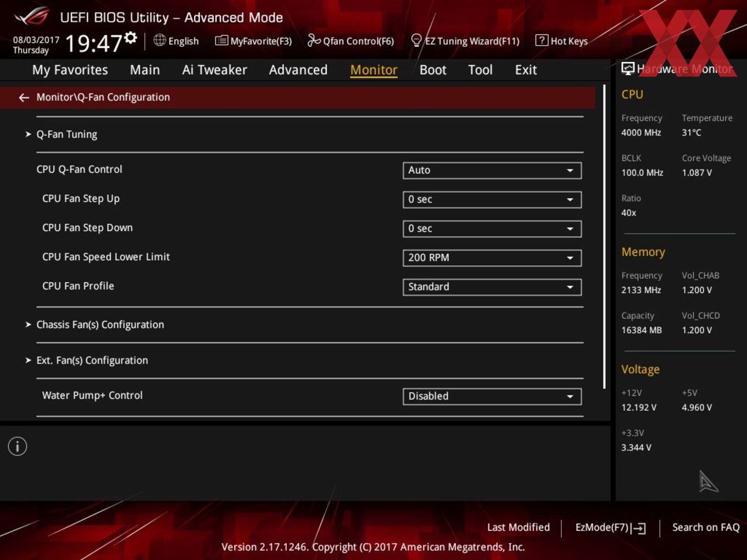Open the Advanced tab

click(298, 70)
